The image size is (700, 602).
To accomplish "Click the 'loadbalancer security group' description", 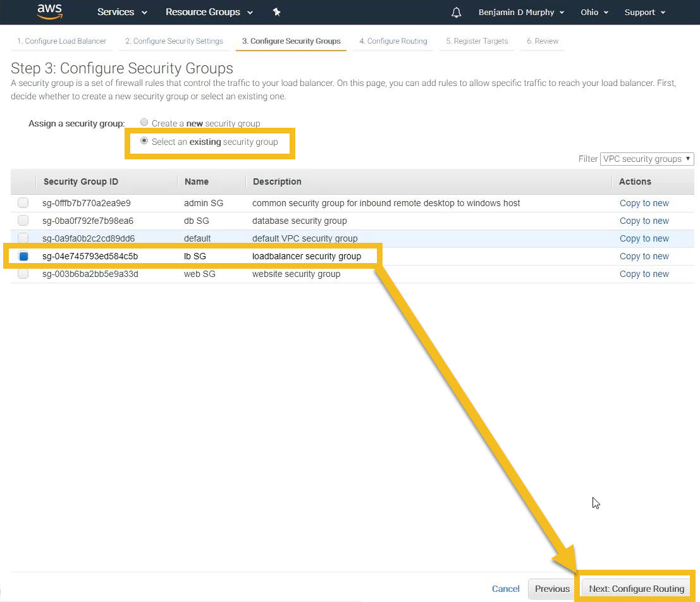I will coord(307,256).
